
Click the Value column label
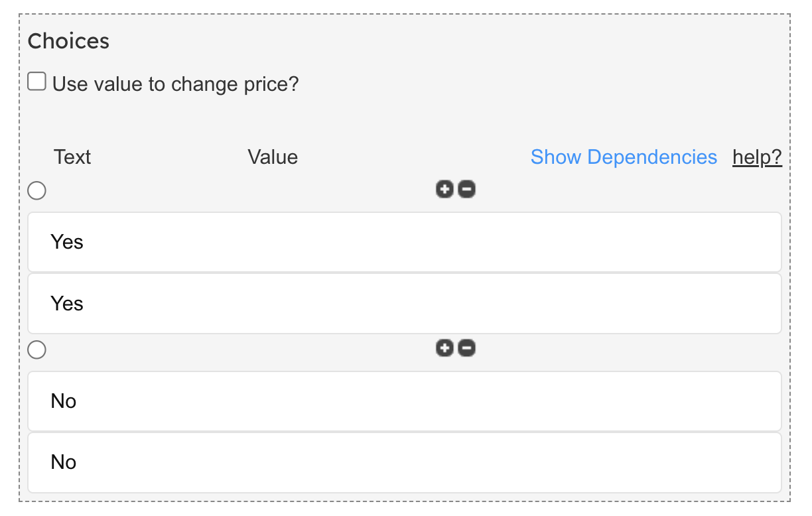[x=273, y=157]
